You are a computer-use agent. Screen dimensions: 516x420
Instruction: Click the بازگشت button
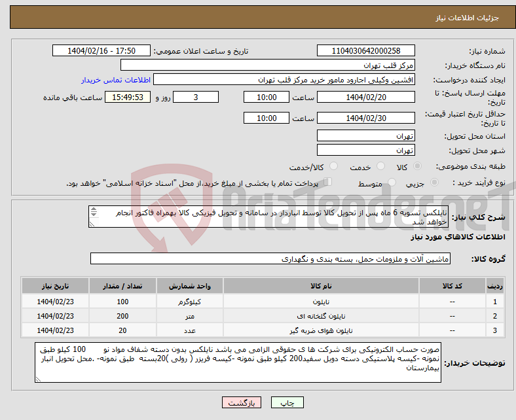tap(242, 402)
